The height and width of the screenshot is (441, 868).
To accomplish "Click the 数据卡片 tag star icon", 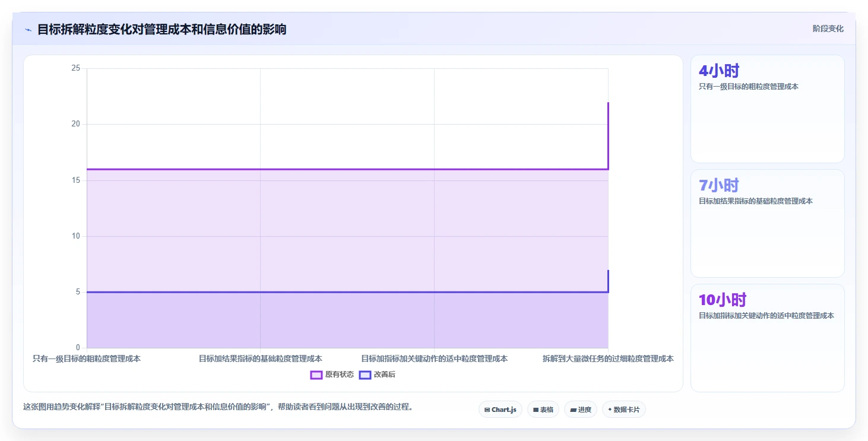I will click(610, 410).
